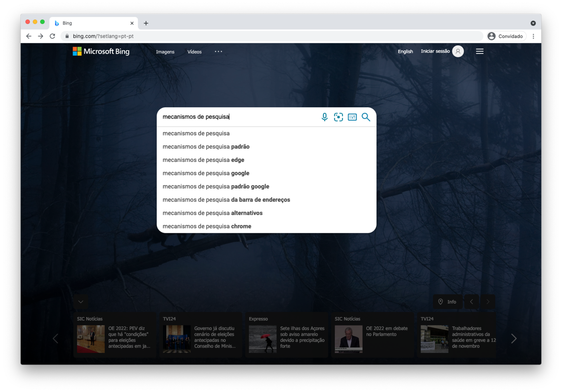The height and width of the screenshot is (392, 562).
Task: Reload the page with refresh icon
Action: pyautogui.click(x=53, y=36)
